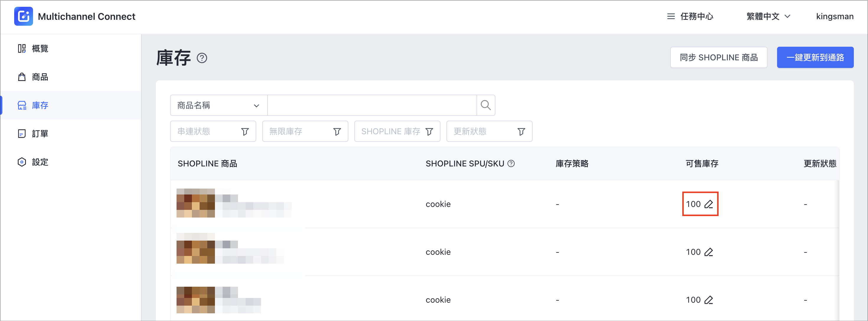The image size is (868, 321).
Task: Click the kingsman account name
Action: [x=834, y=17]
